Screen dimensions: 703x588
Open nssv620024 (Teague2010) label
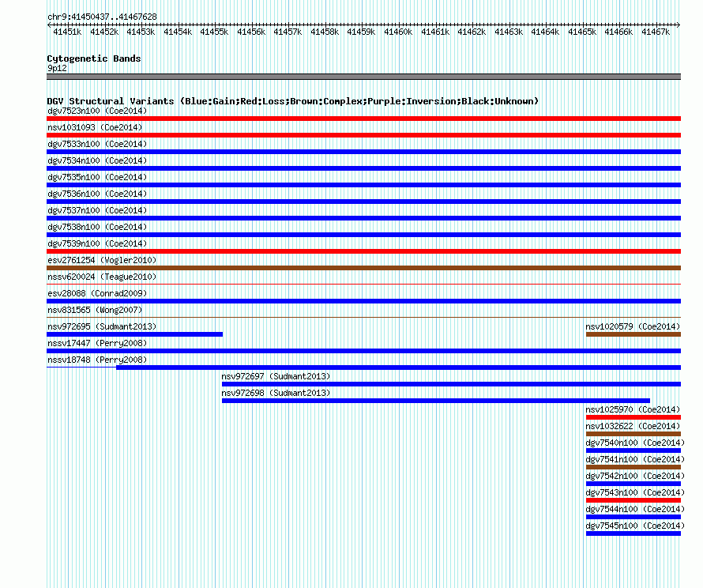(x=102, y=277)
